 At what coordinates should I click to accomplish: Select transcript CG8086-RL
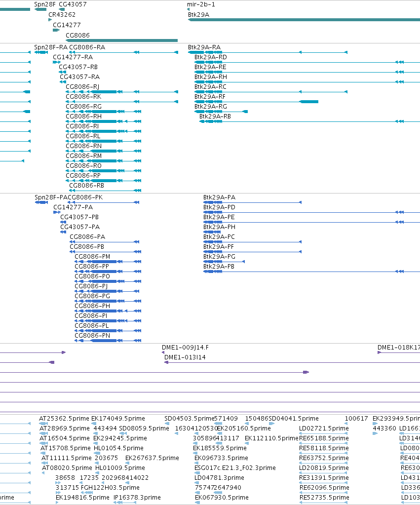pyautogui.click(x=83, y=136)
